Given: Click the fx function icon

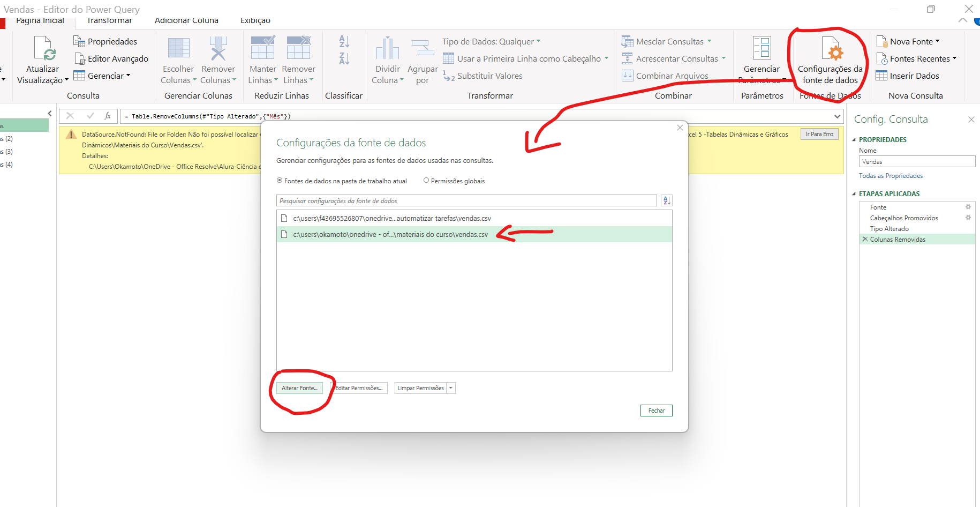Looking at the screenshot, I should (108, 116).
